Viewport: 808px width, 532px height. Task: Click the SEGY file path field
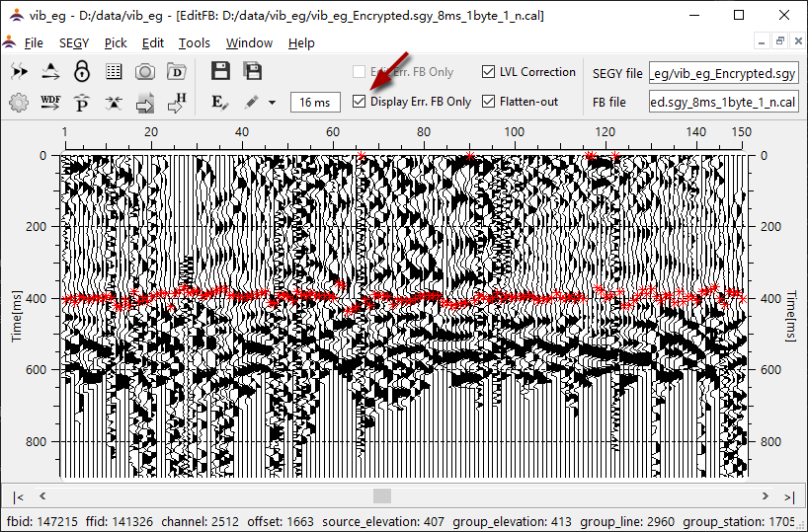(723, 73)
